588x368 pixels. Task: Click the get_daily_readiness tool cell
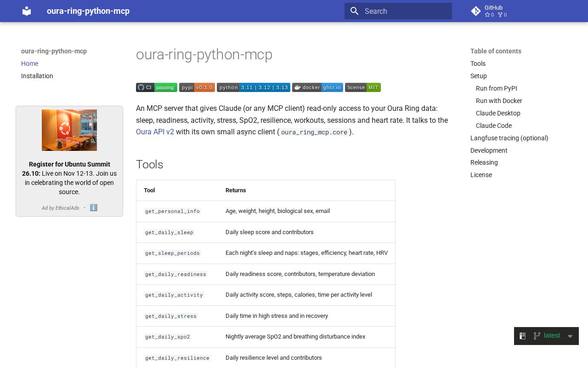point(175,274)
